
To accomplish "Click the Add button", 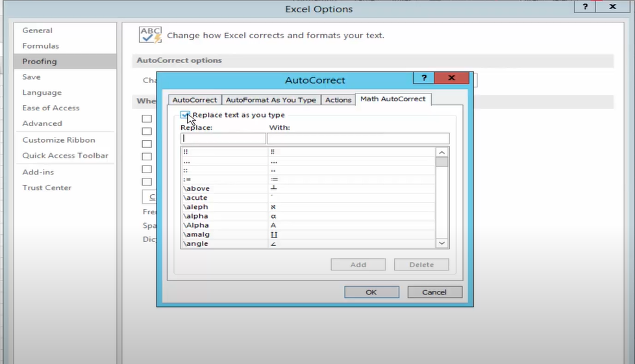I will coord(358,264).
